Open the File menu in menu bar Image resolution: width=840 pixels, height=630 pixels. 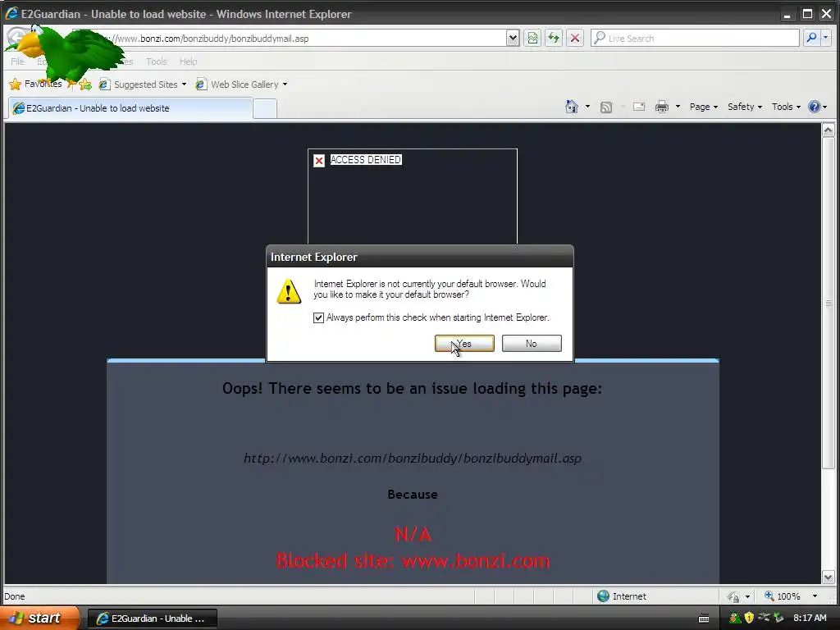click(x=17, y=62)
